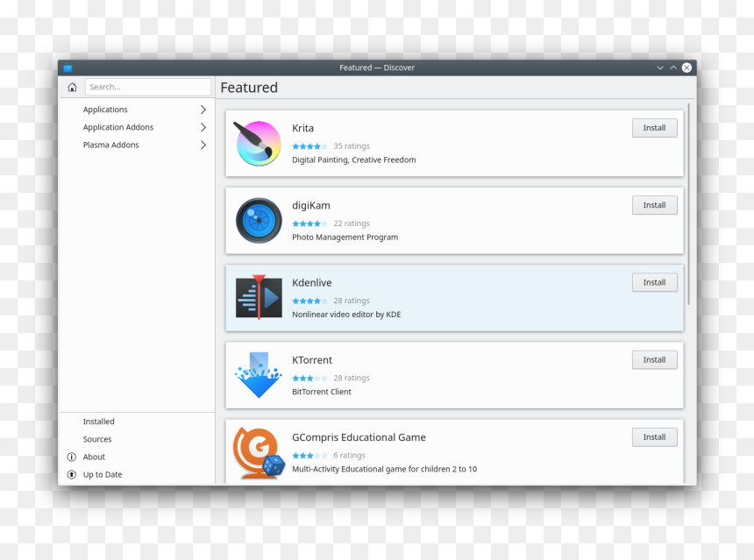Click the Home icon beside search

(72, 87)
